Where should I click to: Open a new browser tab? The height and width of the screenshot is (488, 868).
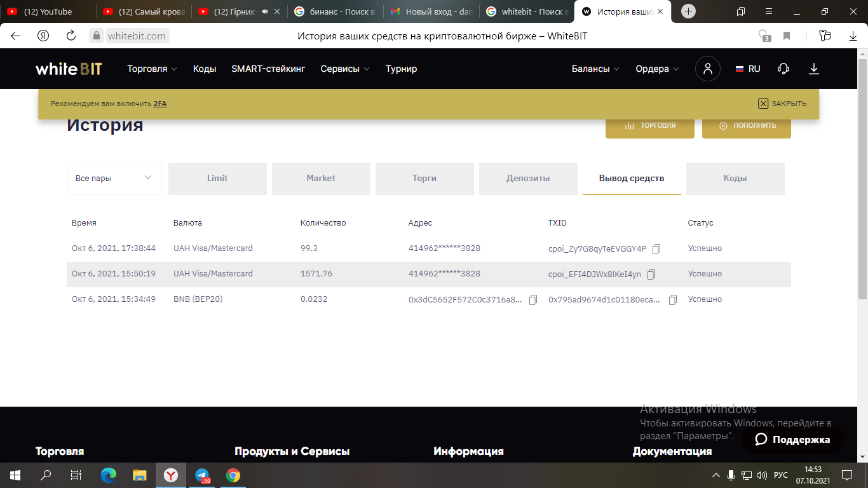coord(689,11)
